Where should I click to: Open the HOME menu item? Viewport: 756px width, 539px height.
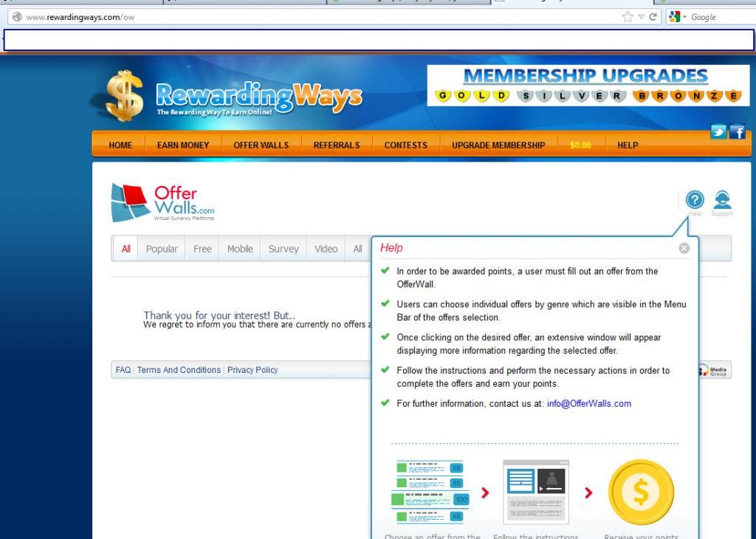(120, 145)
